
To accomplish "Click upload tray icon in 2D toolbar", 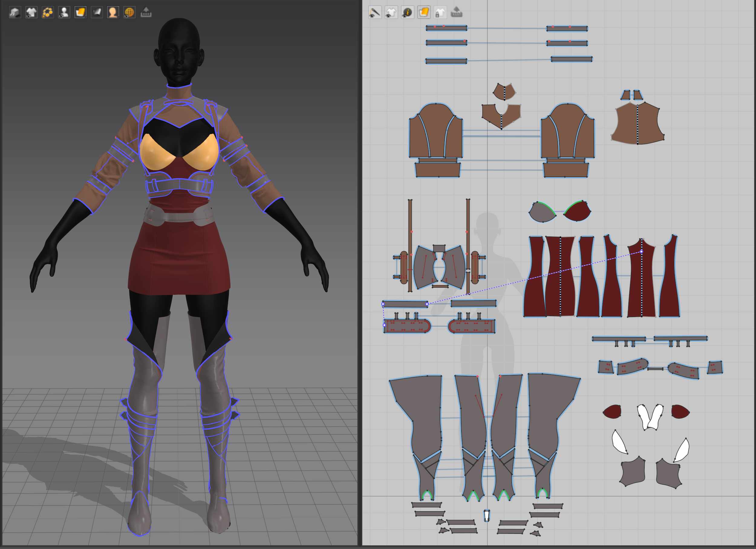I will coord(457,13).
